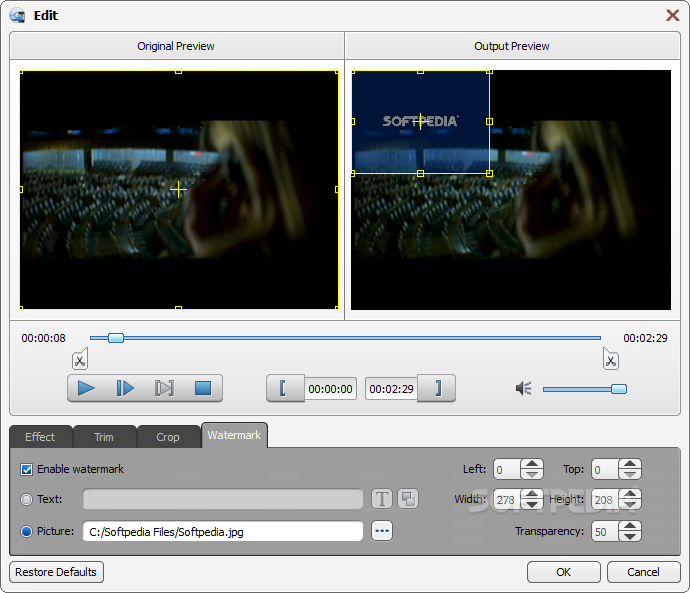This screenshot has width=690, height=593.
Task: Decrease the Transparency value
Action: (630, 536)
